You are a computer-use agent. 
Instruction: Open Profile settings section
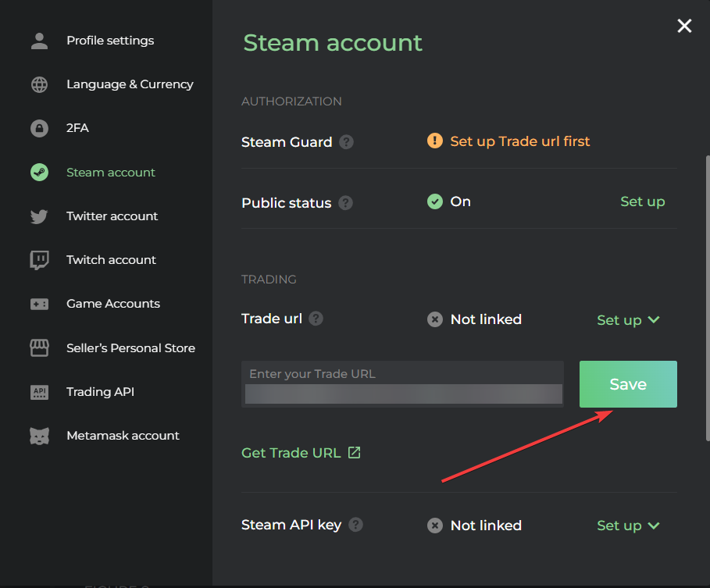[110, 41]
